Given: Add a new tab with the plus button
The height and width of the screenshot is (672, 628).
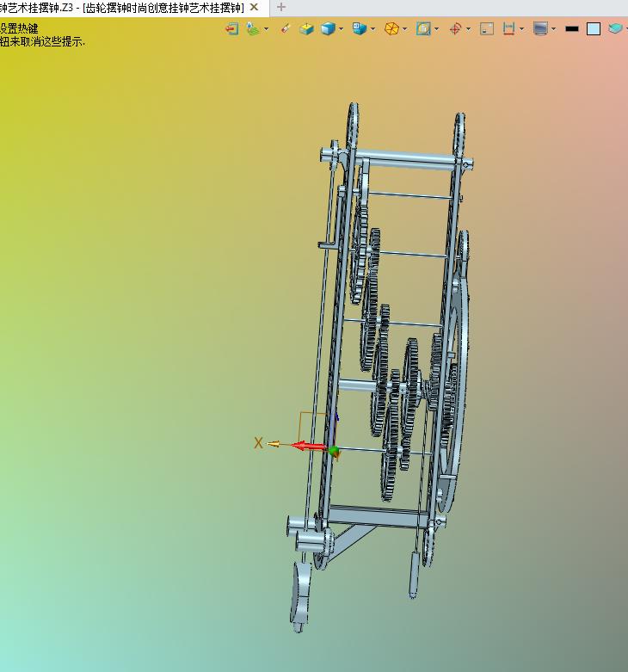Looking at the screenshot, I should click(x=281, y=7).
